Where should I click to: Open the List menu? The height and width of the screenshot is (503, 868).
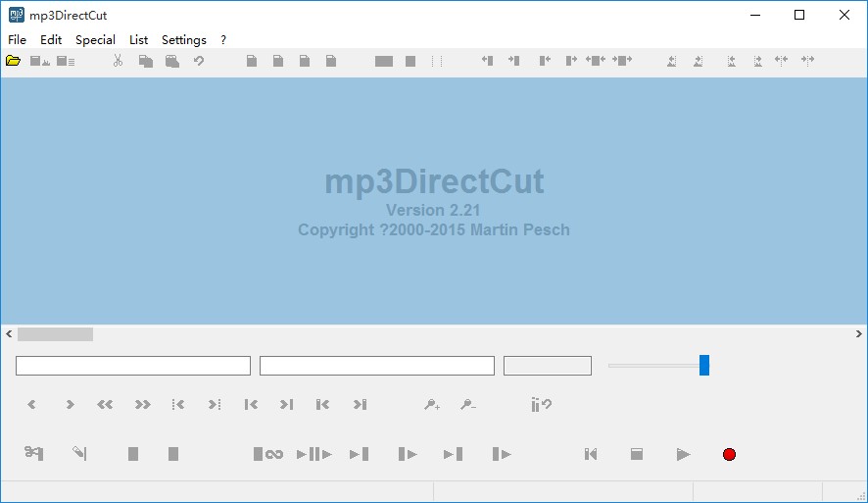138,40
